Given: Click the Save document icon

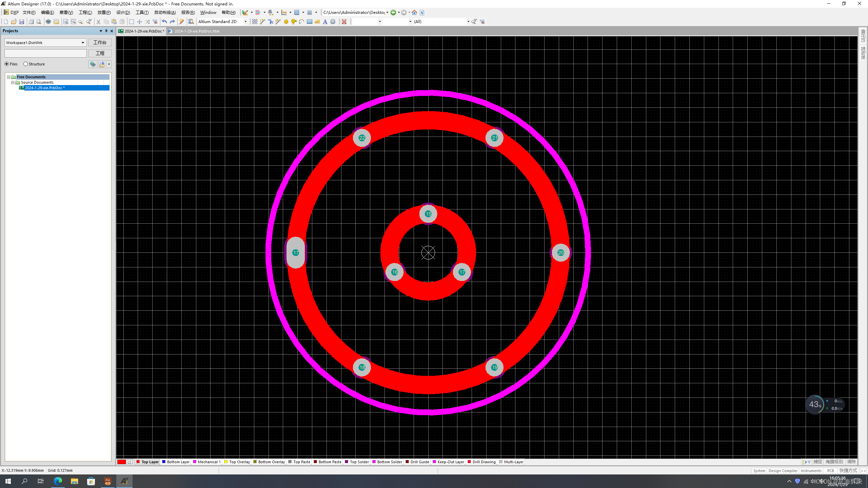Looking at the screenshot, I should [22, 22].
